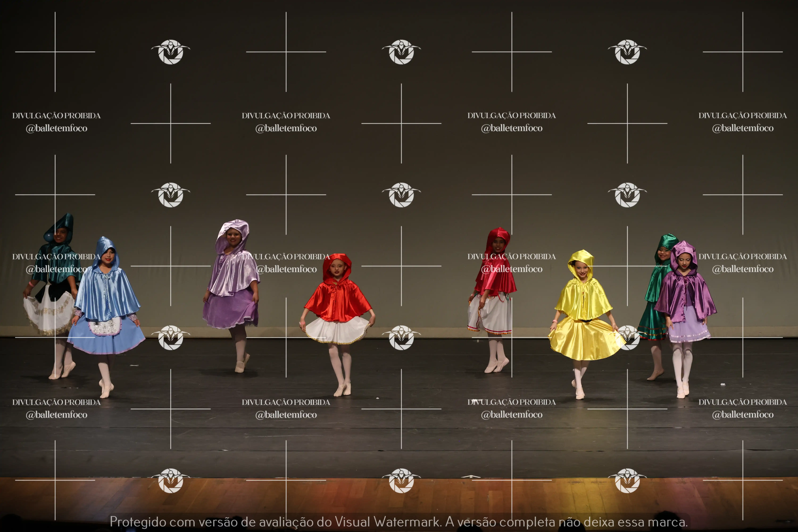Click the @balletemfoco text overlapping the crimson dancer
The image size is (798, 532).
point(512,269)
